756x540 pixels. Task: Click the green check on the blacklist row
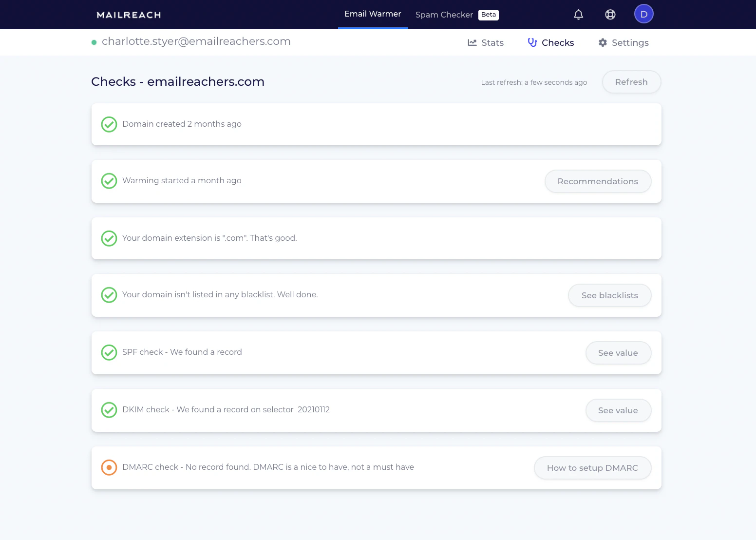[x=109, y=295]
